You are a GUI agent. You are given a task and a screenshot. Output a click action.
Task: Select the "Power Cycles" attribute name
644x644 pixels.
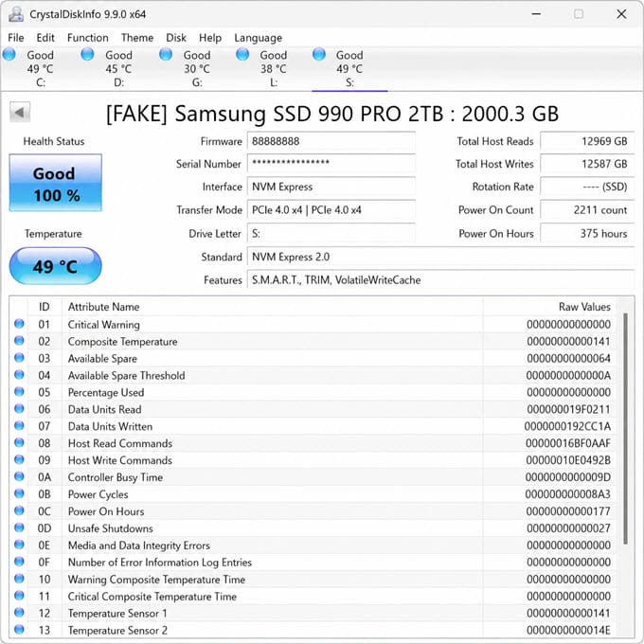point(98,494)
